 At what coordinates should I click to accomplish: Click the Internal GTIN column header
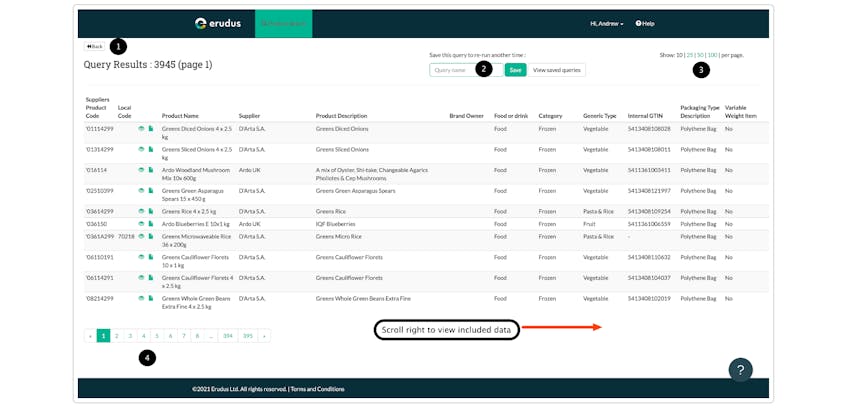click(646, 116)
